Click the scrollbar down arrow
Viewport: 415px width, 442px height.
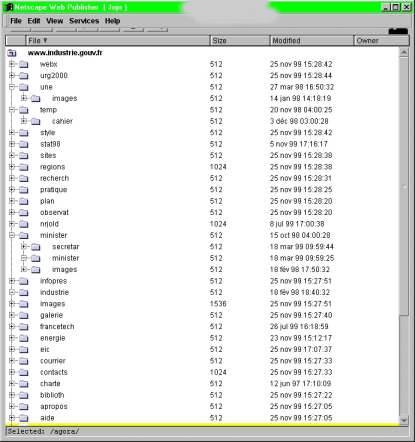tap(404, 420)
